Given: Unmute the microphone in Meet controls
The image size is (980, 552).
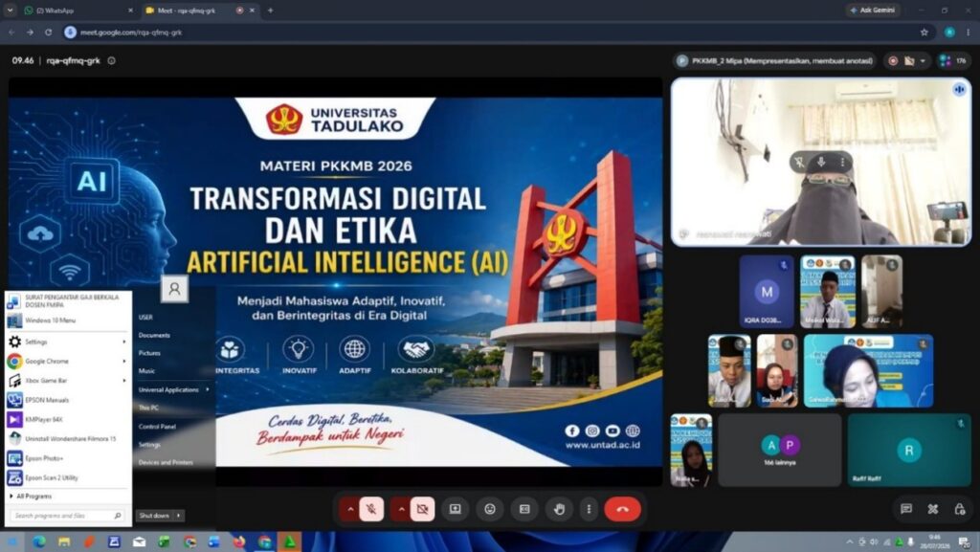Looking at the screenshot, I should click(371, 509).
